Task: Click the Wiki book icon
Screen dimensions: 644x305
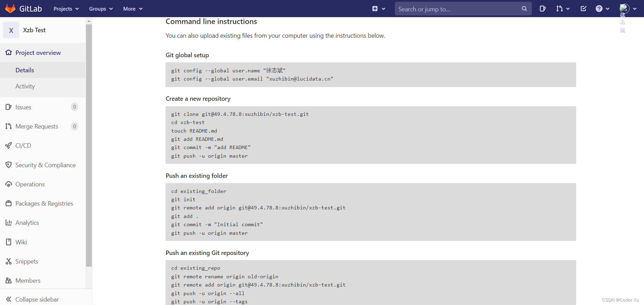Action: (x=9, y=242)
